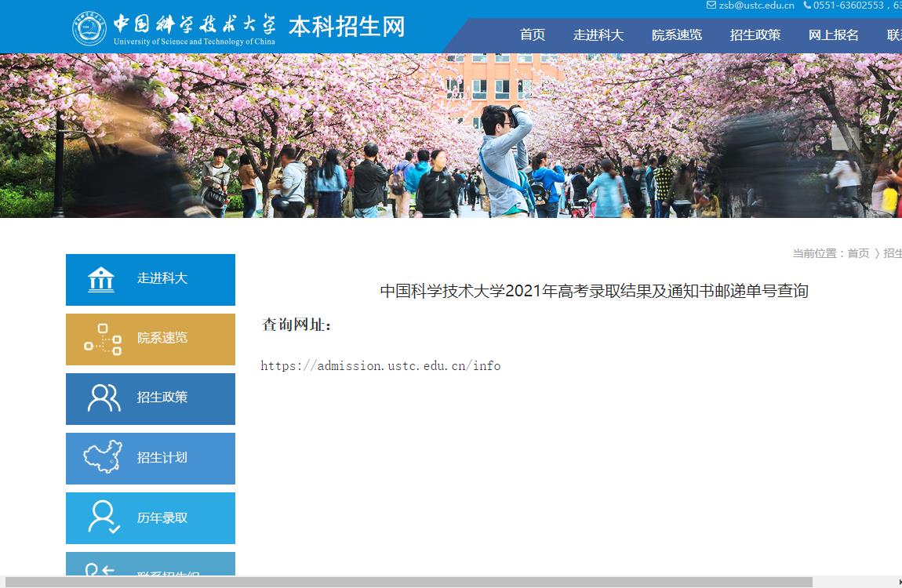Click the user checkmark icon on 历年录取 tile
The width and height of the screenshot is (902, 588).
click(x=104, y=517)
